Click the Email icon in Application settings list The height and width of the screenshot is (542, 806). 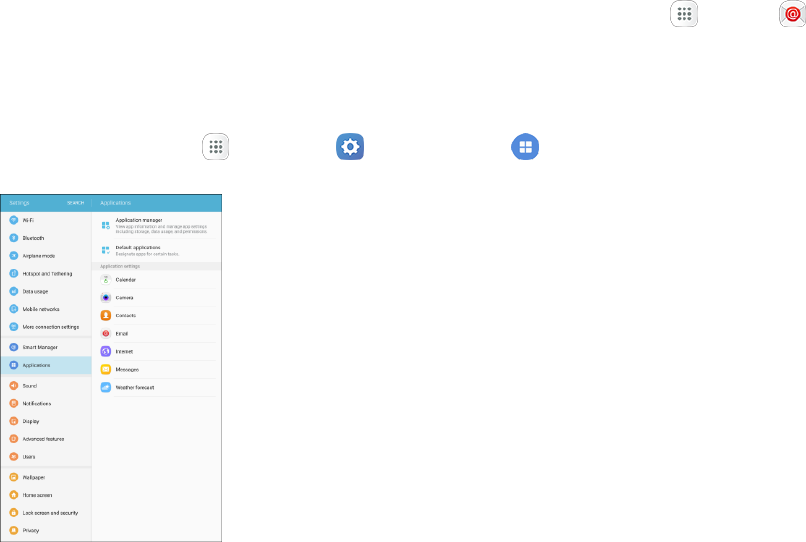(105, 333)
